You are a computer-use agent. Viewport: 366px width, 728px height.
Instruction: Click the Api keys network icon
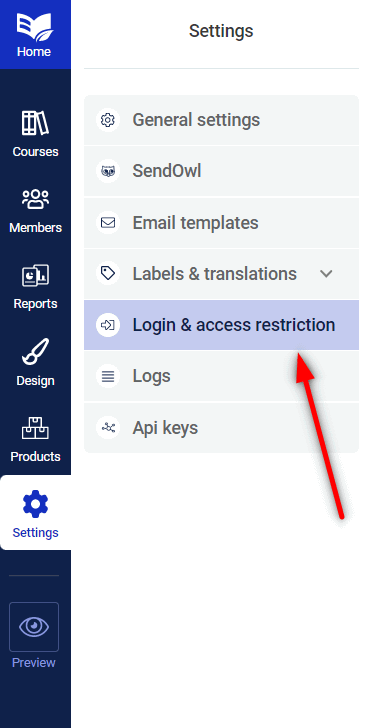pos(108,428)
